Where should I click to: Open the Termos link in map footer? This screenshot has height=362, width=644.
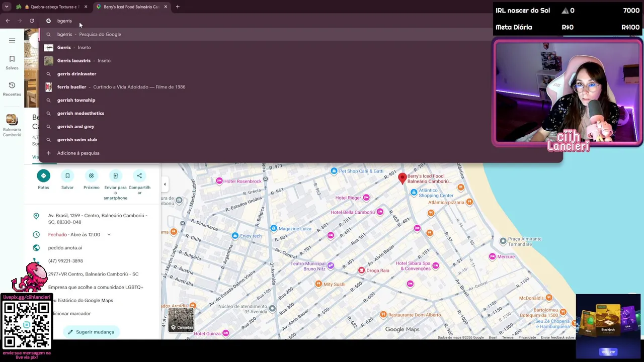pyautogui.click(x=508, y=337)
